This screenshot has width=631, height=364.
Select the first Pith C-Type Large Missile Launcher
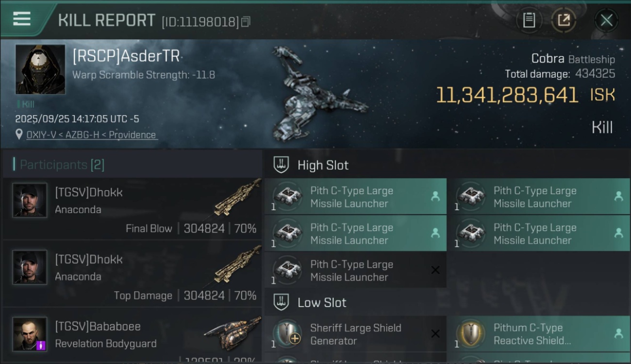click(x=355, y=197)
